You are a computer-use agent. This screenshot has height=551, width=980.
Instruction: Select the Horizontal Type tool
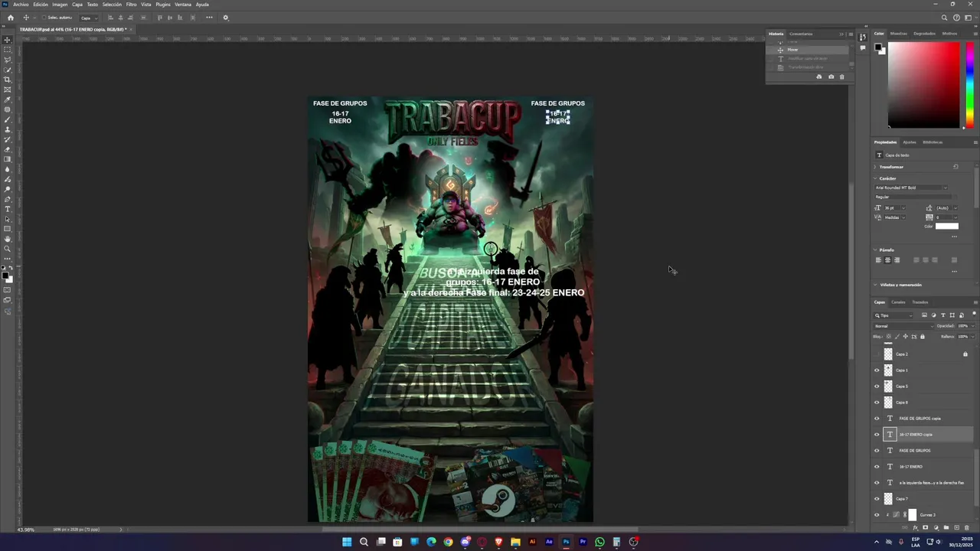[x=8, y=209]
